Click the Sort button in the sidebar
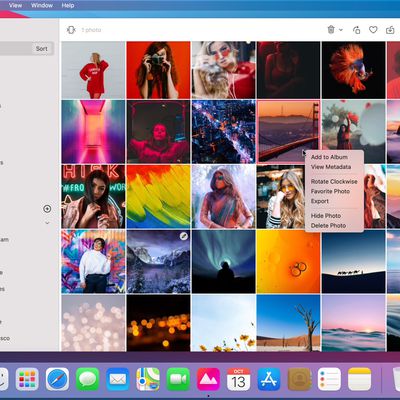This screenshot has width=400, height=400. click(42, 49)
